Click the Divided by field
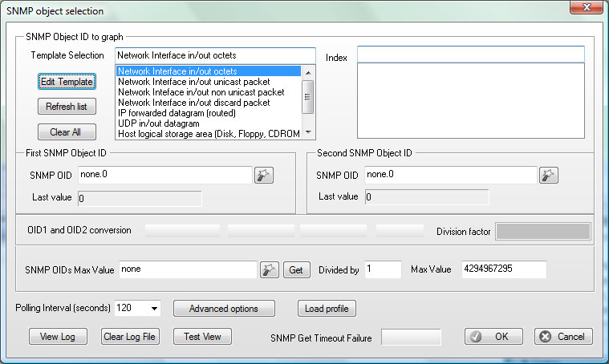Screen dimensions: 609x364 pos(383,269)
